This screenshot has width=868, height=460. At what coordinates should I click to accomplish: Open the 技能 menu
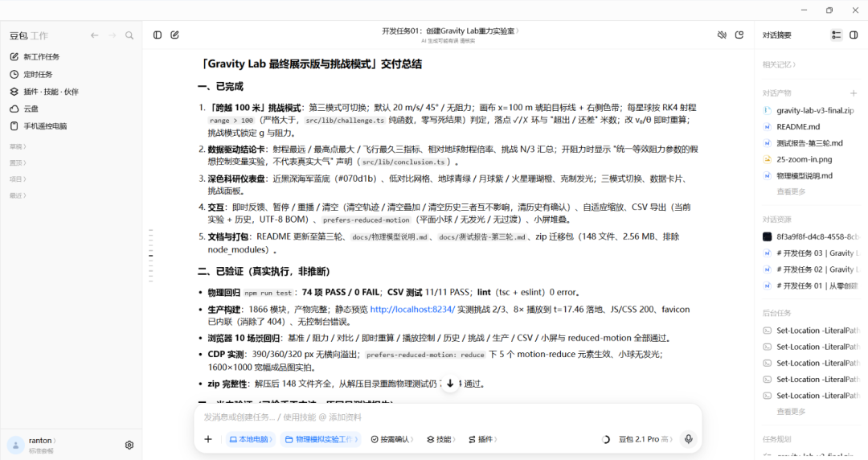point(441,439)
